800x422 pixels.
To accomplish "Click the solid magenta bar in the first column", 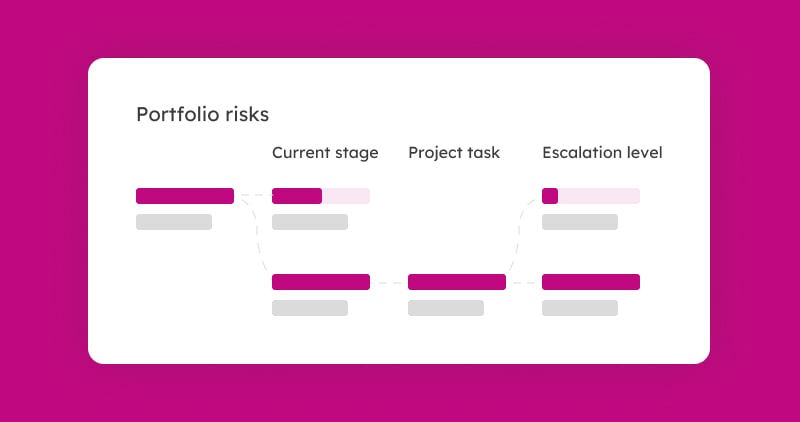I will [185, 196].
